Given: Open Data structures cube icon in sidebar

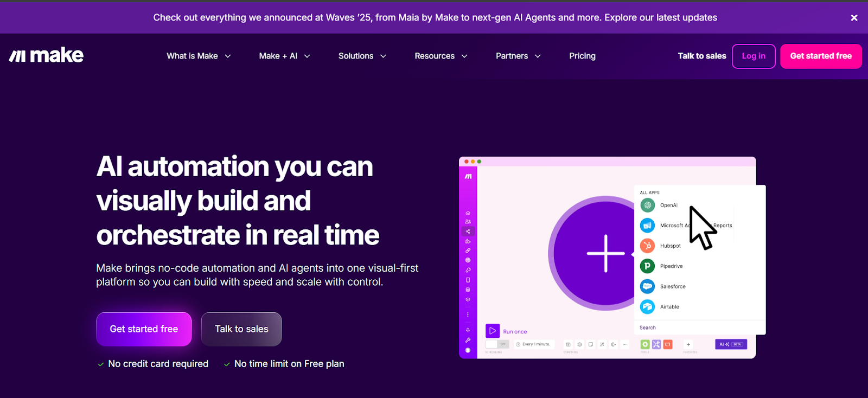Looking at the screenshot, I should [468, 299].
